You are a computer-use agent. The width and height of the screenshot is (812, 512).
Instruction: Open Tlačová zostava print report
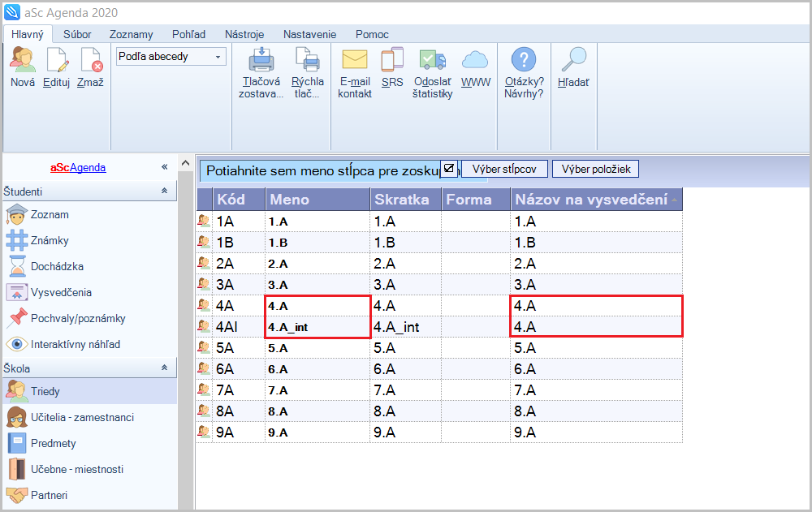click(x=261, y=61)
